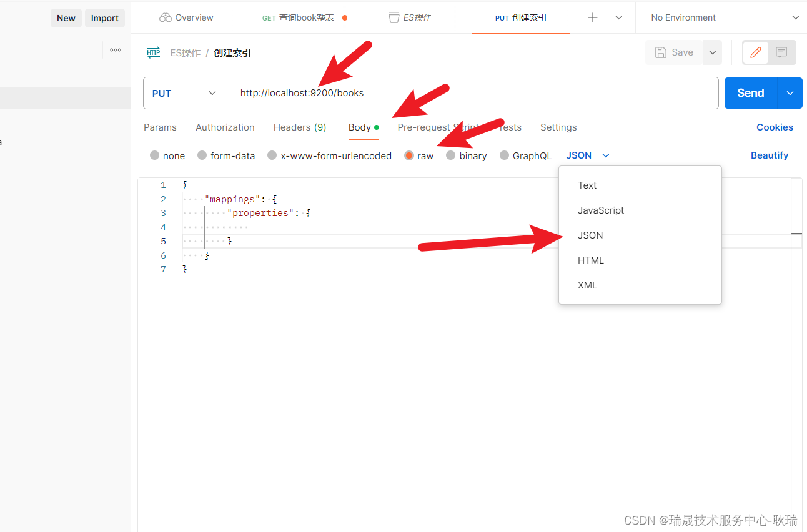Click line number 4 in editor
The width and height of the screenshot is (807, 532).
tap(163, 227)
